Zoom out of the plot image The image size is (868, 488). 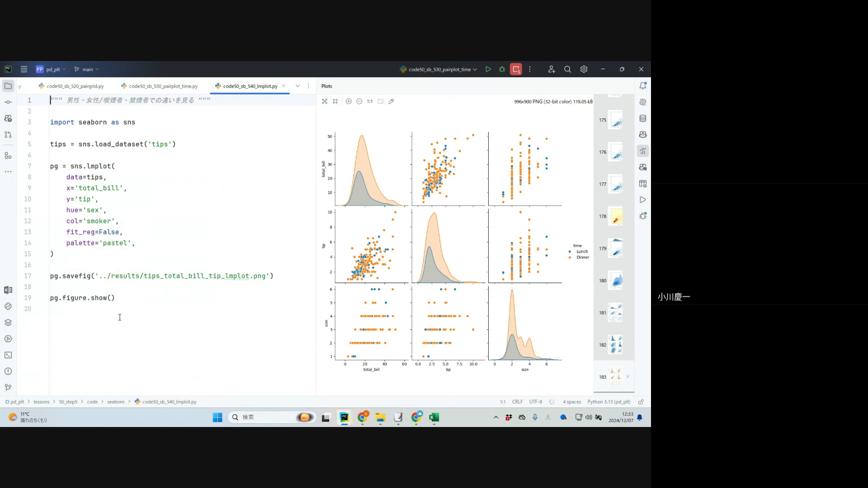[359, 101]
